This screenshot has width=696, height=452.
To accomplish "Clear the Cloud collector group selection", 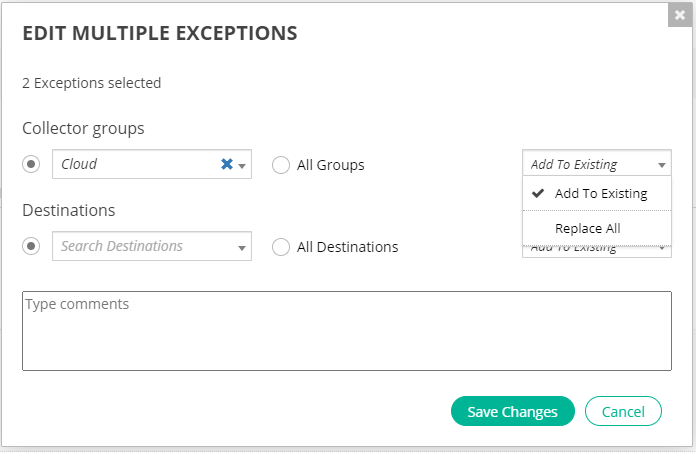I will tap(227, 165).
